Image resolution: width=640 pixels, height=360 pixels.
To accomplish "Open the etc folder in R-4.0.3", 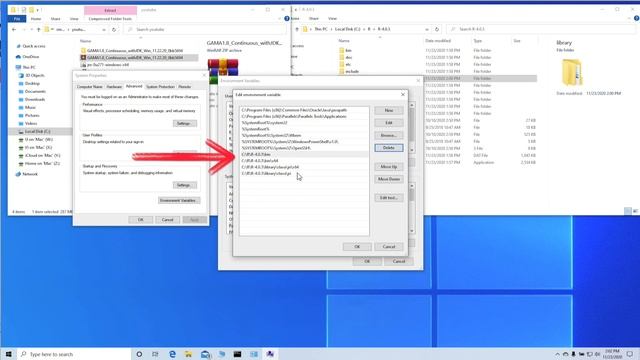I will [348, 64].
